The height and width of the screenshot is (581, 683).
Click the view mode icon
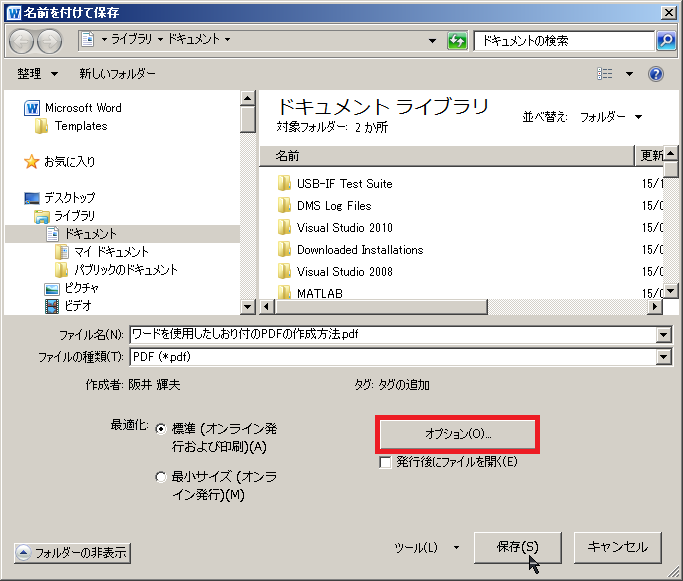pos(605,74)
